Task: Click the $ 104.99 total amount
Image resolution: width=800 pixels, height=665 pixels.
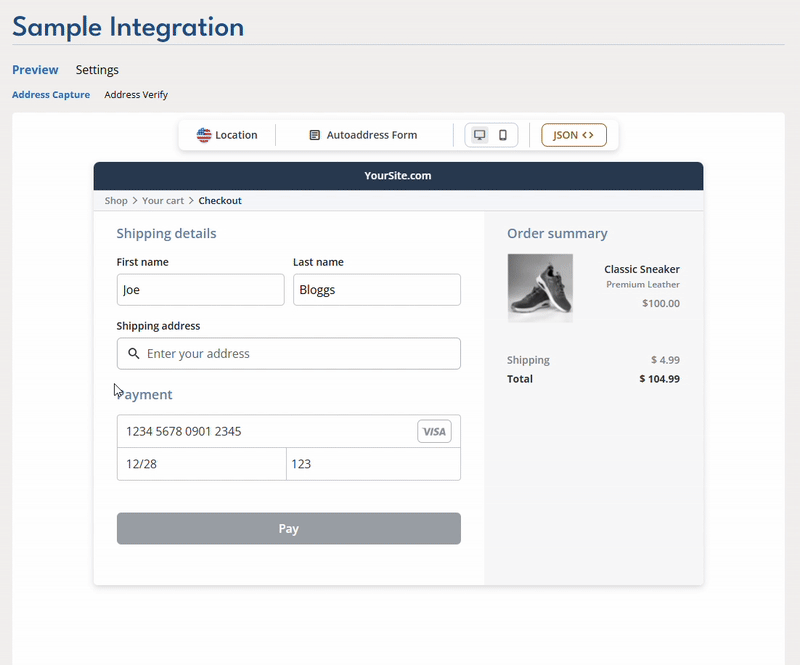Action: [659, 379]
